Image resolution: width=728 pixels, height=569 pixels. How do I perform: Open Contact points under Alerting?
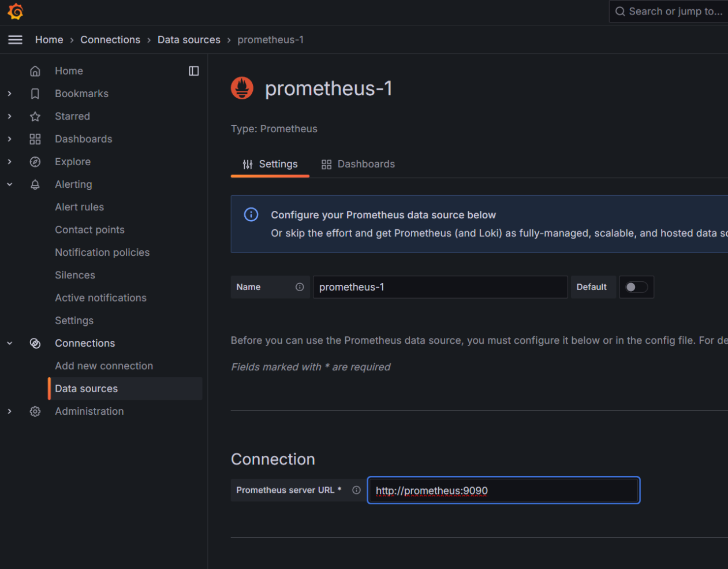[89, 230]
